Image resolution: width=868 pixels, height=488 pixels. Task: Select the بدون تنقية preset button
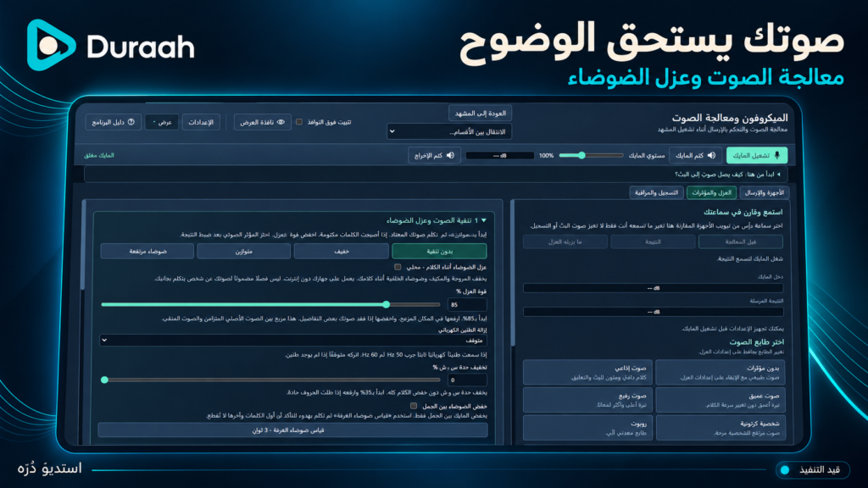tap(439, 251)
